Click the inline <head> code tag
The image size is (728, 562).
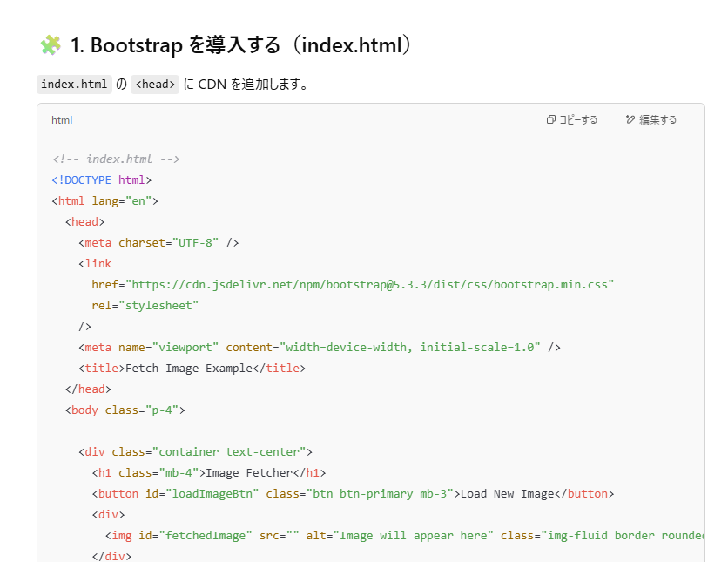155,85
